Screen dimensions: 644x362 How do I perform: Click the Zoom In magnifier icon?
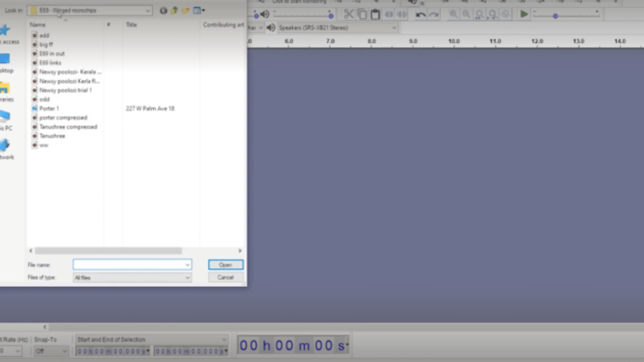coord(453,14)
